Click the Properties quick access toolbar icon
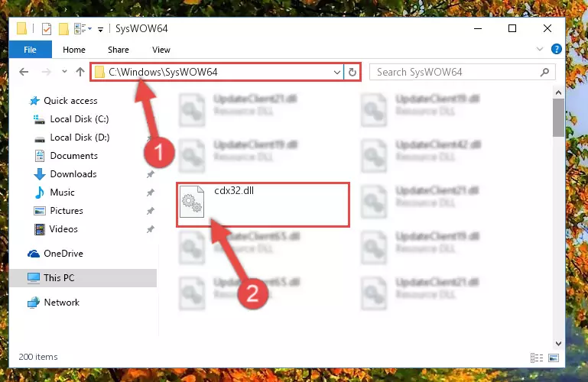Image resolution: width=588 pixels, height=382 pixels. pyautogui.click(x=47, y=29)
